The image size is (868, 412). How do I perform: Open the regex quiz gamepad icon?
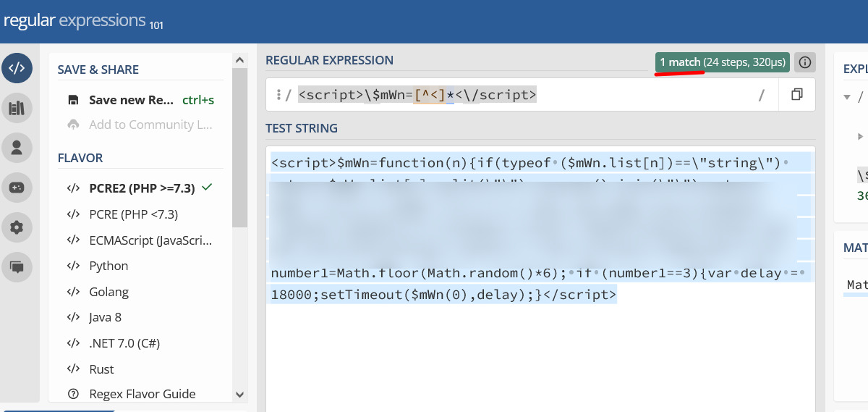(x=17, y=188)
